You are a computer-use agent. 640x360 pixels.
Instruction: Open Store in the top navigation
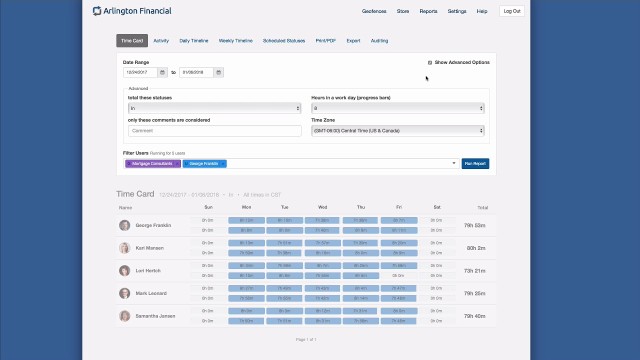click(x=403, y=11)
